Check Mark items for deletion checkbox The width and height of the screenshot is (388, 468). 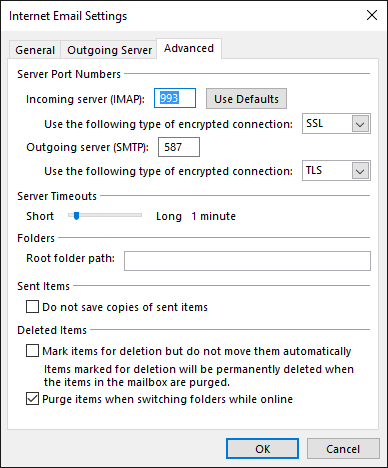32,351
